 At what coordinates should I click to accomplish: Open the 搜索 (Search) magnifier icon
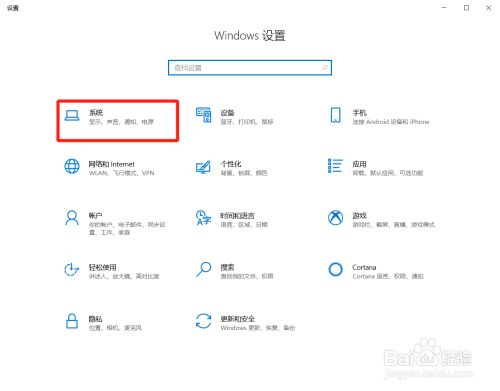point(203,270)
